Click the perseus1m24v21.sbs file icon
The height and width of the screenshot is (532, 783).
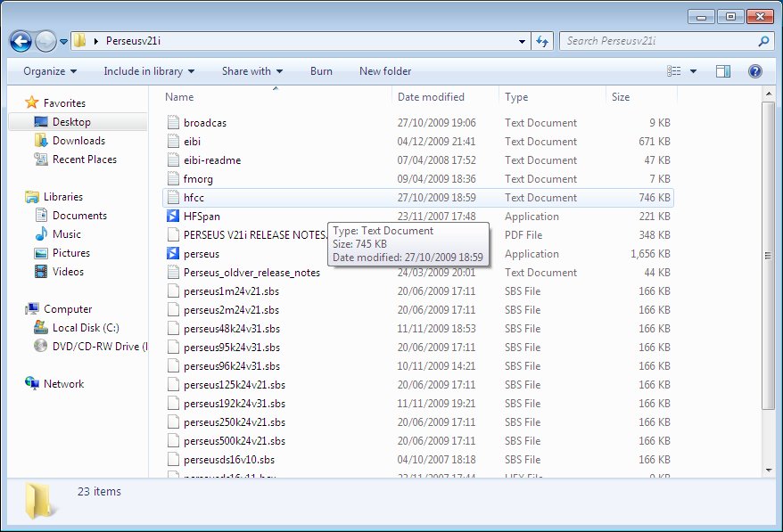tap(173, 291)
